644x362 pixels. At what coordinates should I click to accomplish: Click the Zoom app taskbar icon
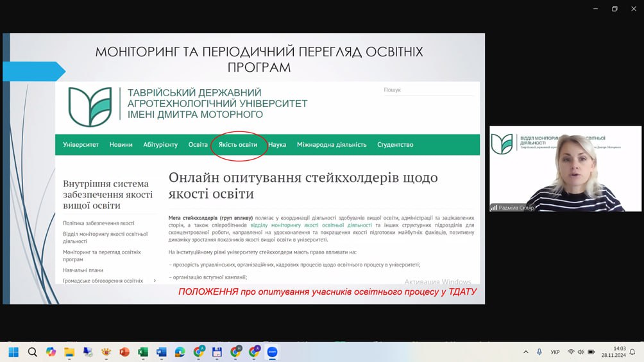272,352
